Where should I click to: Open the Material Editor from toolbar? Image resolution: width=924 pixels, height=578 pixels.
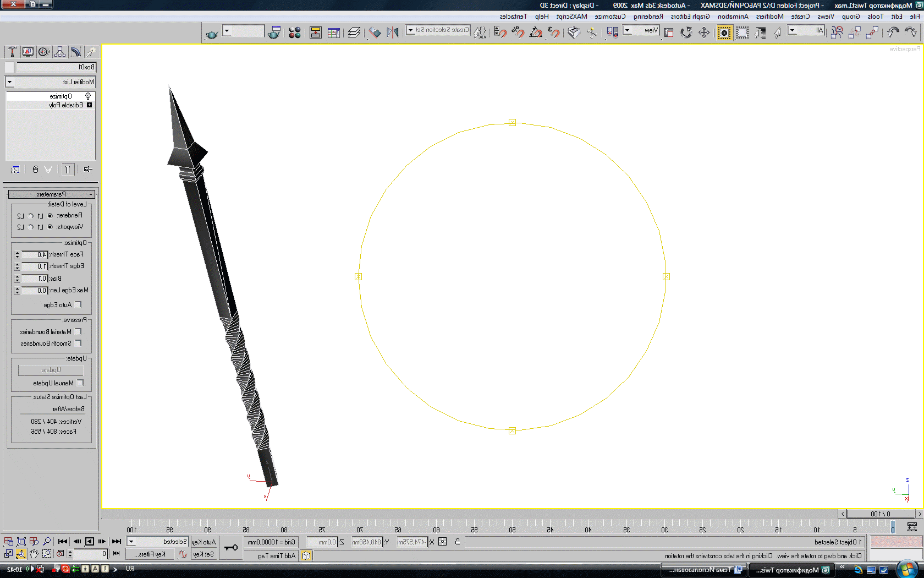pyautogui.click(x=295, y=32)
